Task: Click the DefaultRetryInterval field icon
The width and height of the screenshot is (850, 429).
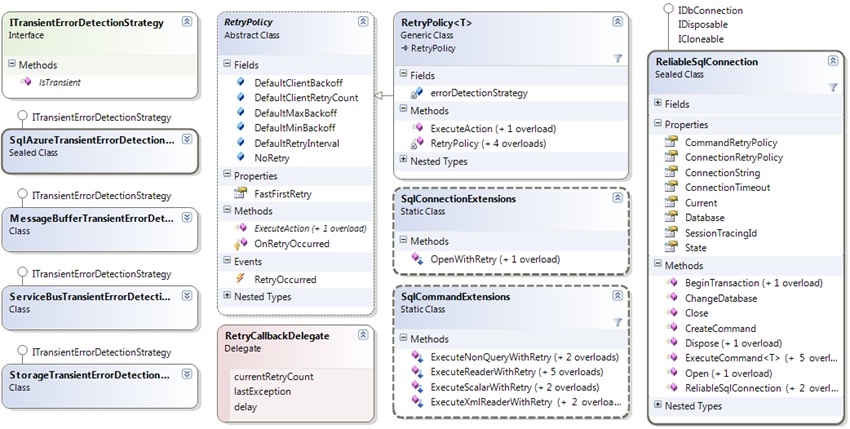Action: (241, 143)
